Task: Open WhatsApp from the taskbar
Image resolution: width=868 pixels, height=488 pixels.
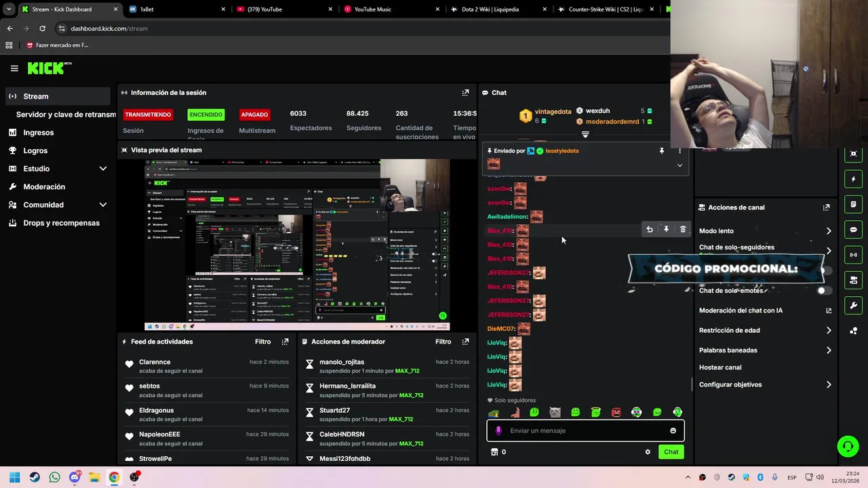Action: point(54,477)
